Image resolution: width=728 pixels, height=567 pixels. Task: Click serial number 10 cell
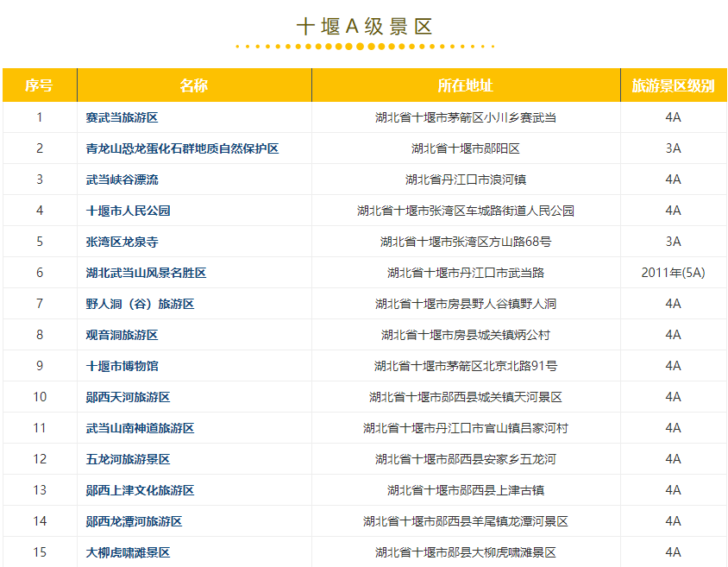coord(40,398)
